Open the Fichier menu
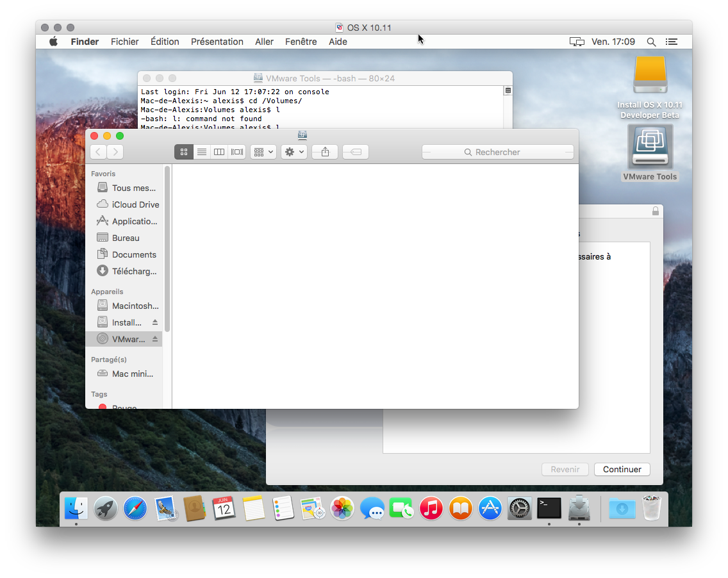Screen dimensions: 728x578 coord(124,42)
